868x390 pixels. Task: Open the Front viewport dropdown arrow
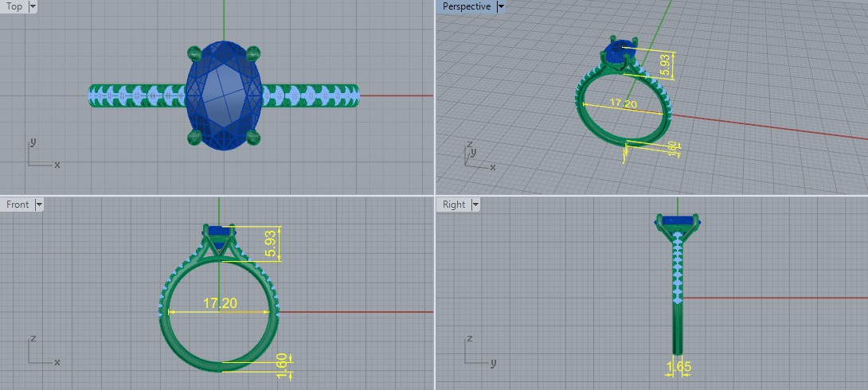(38, 205)
